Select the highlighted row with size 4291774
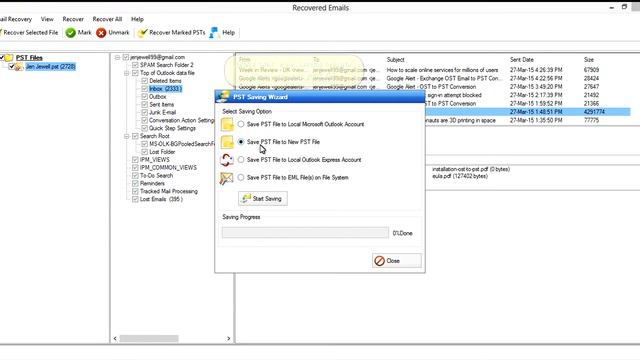Image resolution: width=640 pixels, height=360 pixels. [527, 112]
